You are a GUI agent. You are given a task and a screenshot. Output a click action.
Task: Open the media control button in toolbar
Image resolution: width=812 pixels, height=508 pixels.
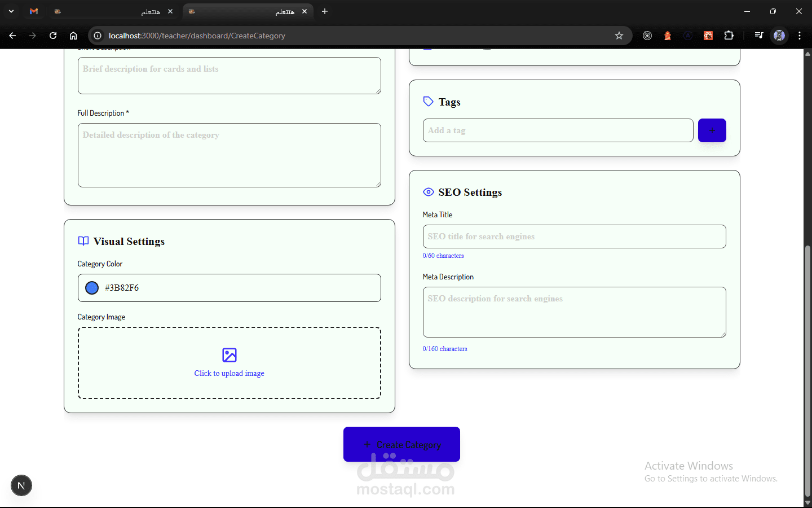pyautogui.click(x=759, y=36)
